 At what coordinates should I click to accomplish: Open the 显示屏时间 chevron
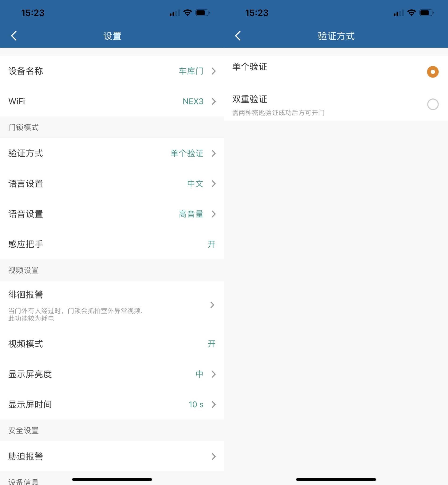tap(213, 404)
